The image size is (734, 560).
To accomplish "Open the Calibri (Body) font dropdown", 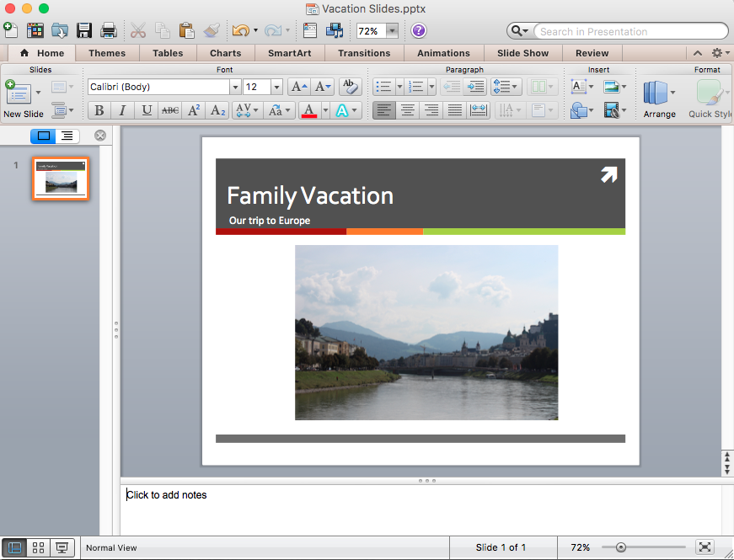I will click(235, 87).
